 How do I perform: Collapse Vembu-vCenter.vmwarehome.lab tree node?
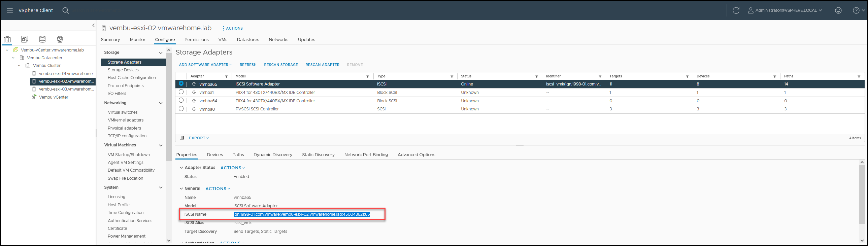[x=7, y=50]
